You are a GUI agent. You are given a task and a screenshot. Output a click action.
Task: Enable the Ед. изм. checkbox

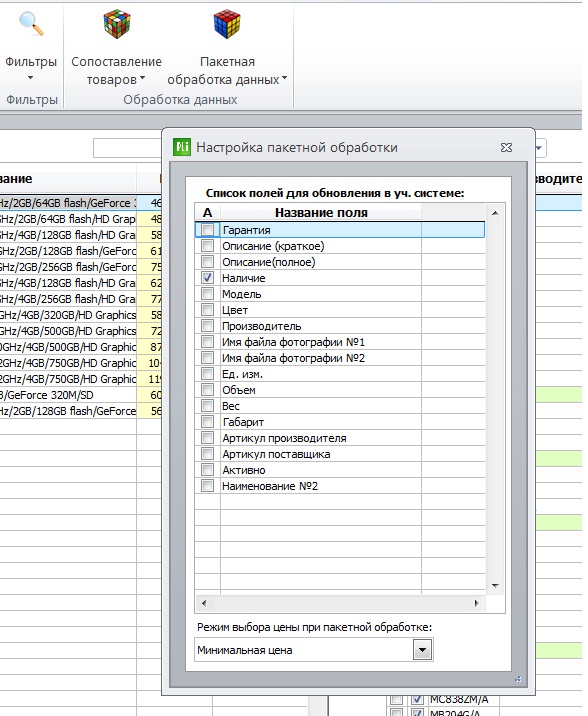(207, 374)
